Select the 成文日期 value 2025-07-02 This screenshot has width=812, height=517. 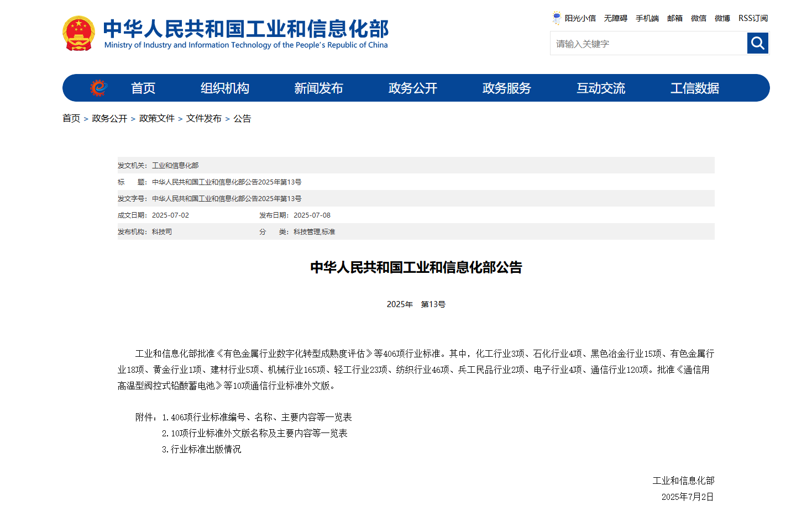coord(170,215)
